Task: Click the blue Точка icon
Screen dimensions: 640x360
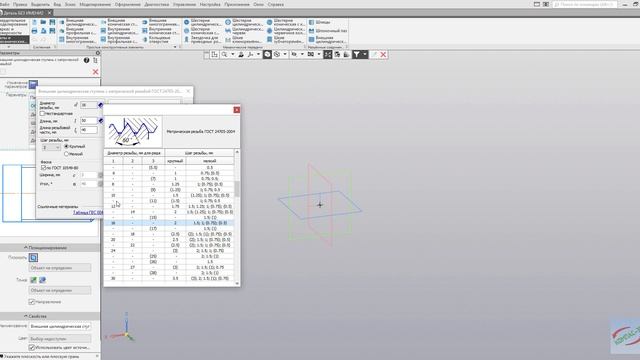Action: (42, 280)
